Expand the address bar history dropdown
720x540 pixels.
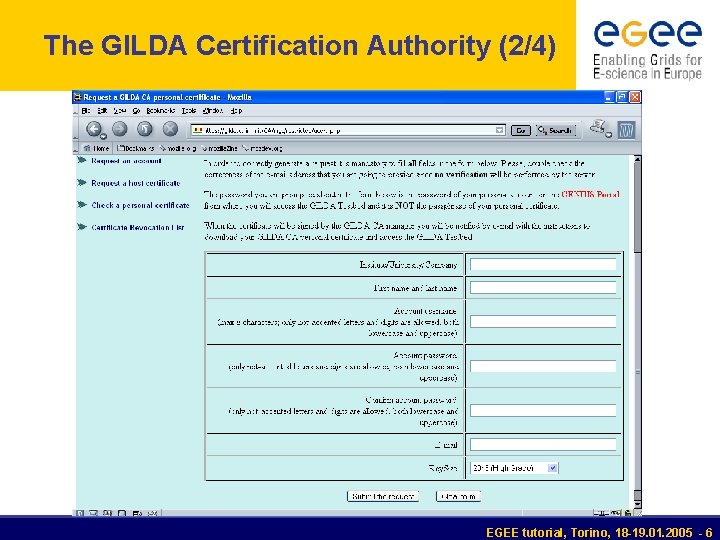pyautogui.click(x=500, y=130)
